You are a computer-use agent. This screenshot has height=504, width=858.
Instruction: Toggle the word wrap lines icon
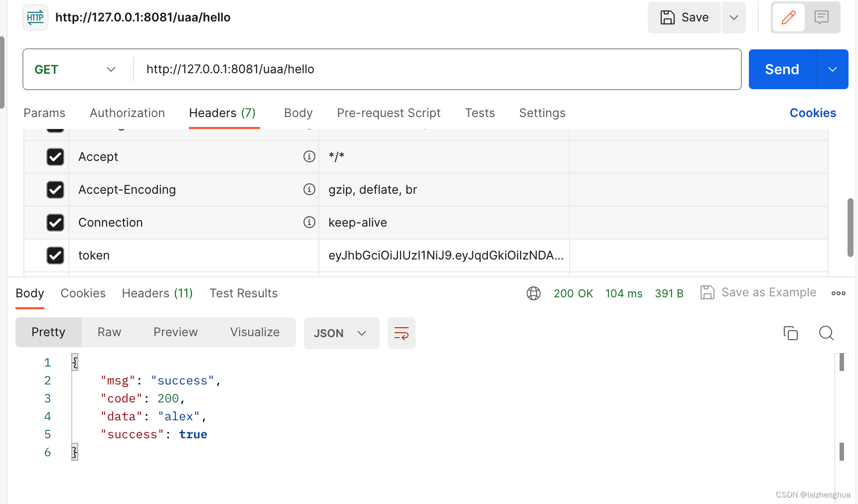(402, 333)
